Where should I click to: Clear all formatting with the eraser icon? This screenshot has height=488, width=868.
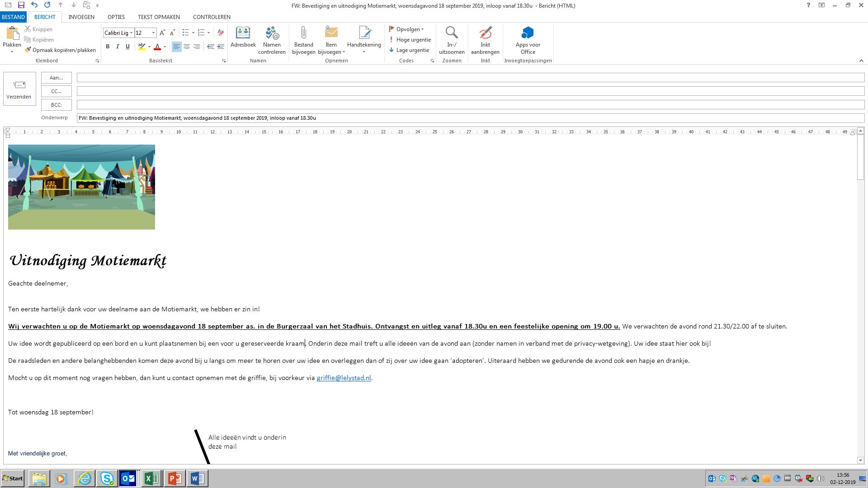221,33
